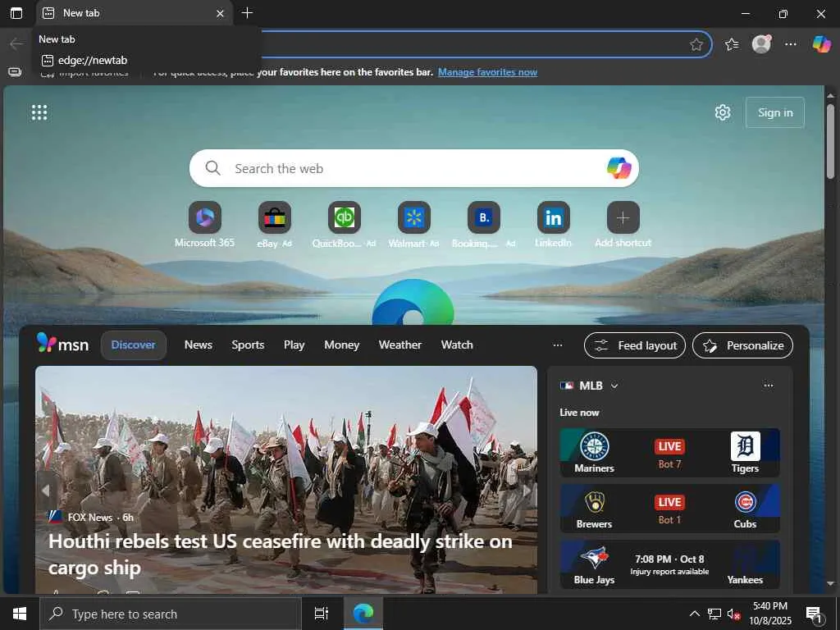The image size is (840, 630).
Task: Click Manage favorites now link
Action: pos(487,72)
